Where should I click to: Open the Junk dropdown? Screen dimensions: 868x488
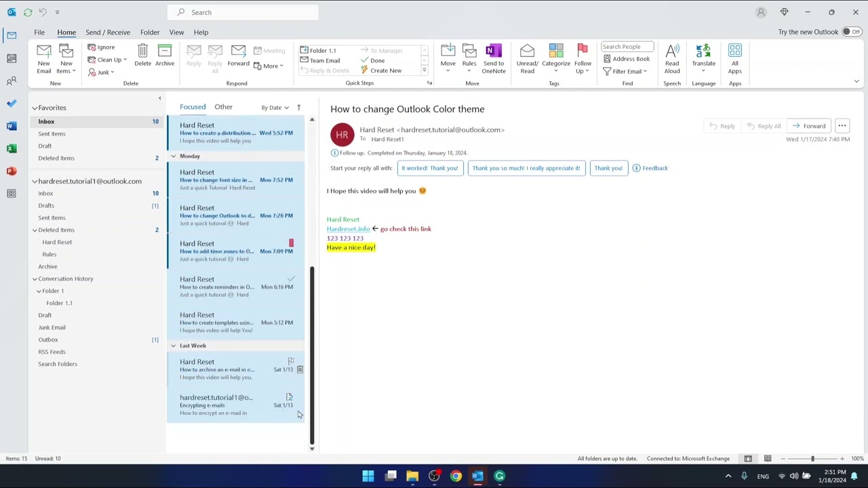[100, 72]
